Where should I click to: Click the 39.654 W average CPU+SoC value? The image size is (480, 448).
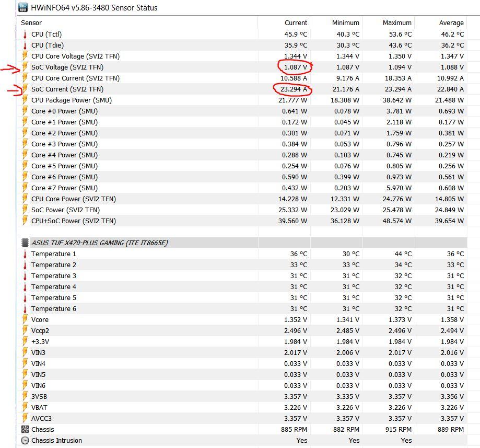[449, 221]
